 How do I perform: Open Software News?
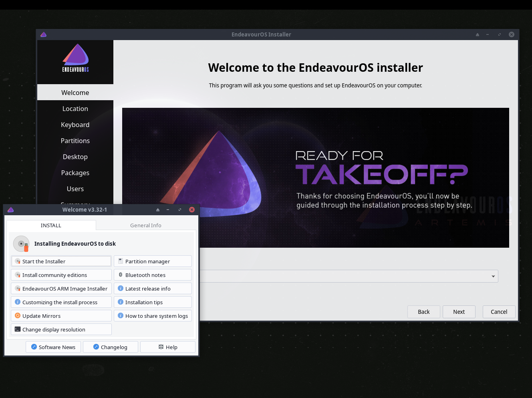53,347
